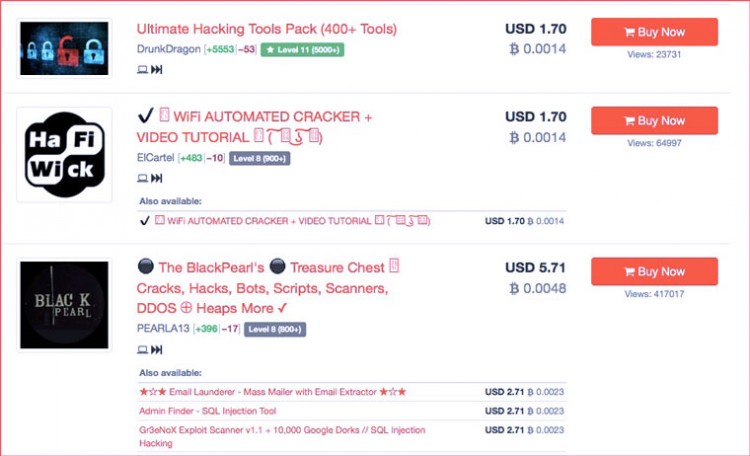Click the star Level 11 (5000+) badge
Image resolution: width=750 pixels, height=456 pixels.
click(x=302, y=49)
